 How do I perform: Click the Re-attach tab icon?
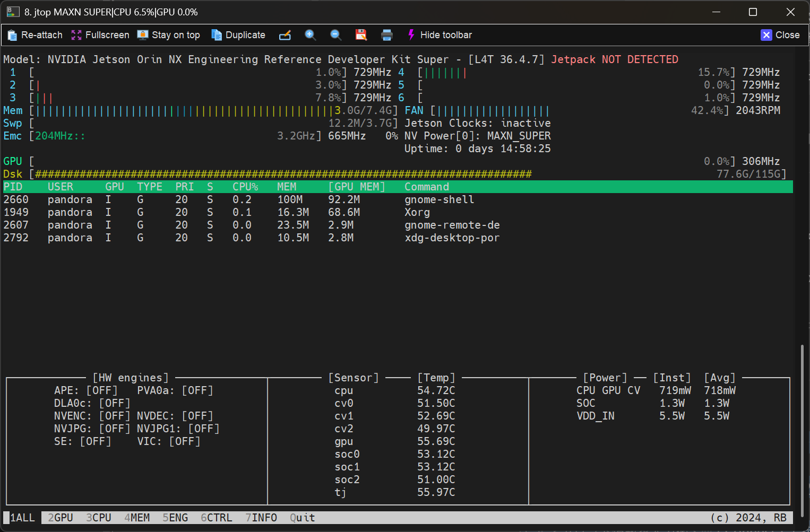(x=12, y=35)
